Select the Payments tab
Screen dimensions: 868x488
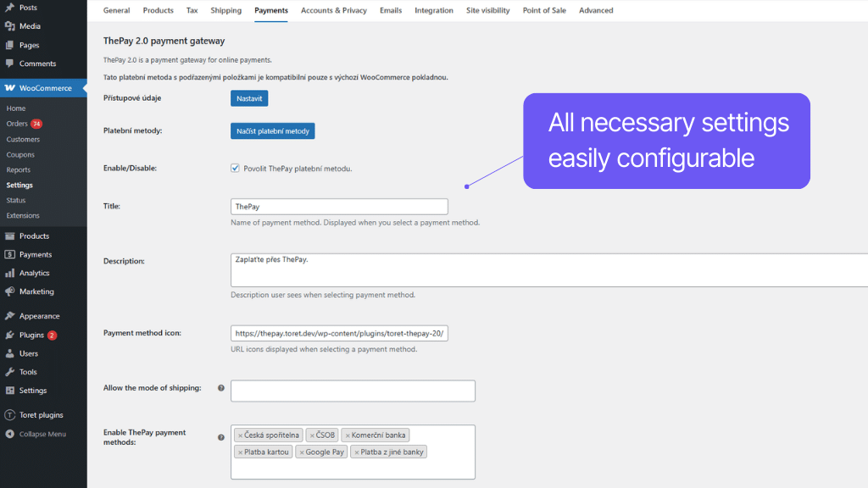[271, 10]
